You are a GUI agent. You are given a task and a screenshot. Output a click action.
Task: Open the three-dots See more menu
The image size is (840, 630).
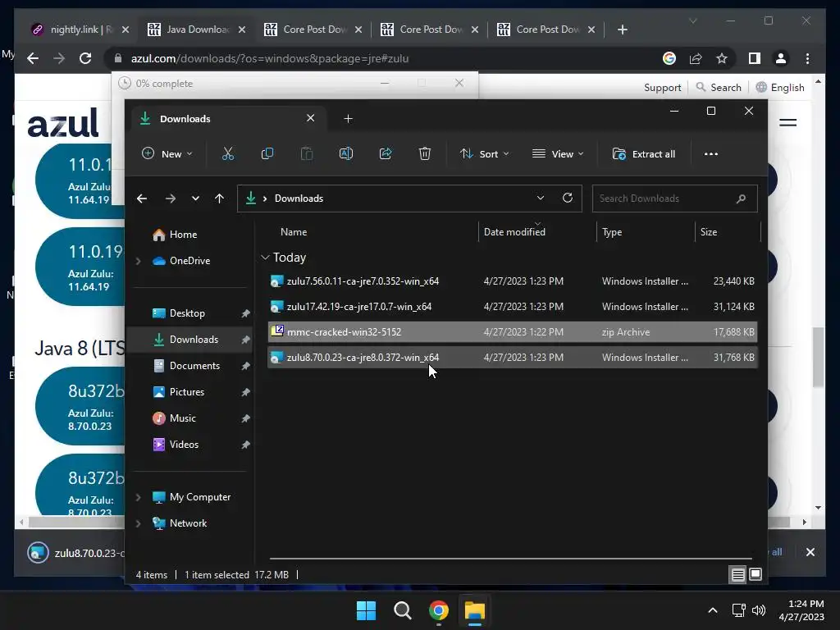point(711,153)
